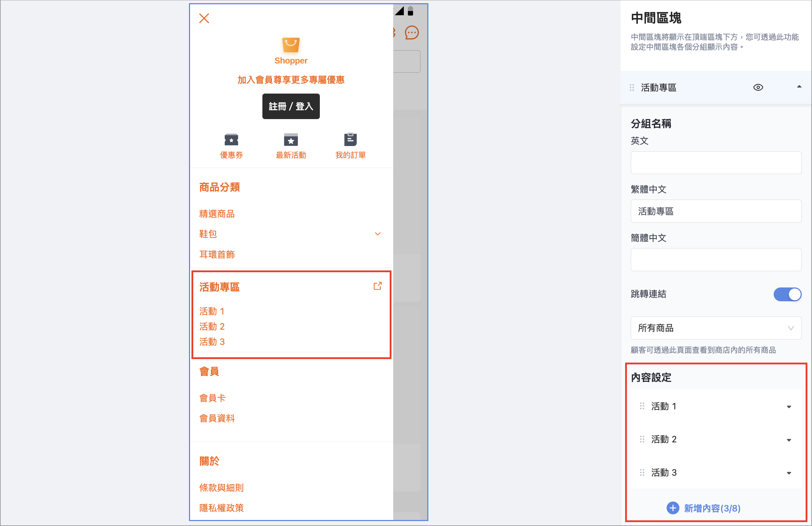Click the 英文 group name input field
Viewport: 812px width, 526px height.
click(716, 163)
